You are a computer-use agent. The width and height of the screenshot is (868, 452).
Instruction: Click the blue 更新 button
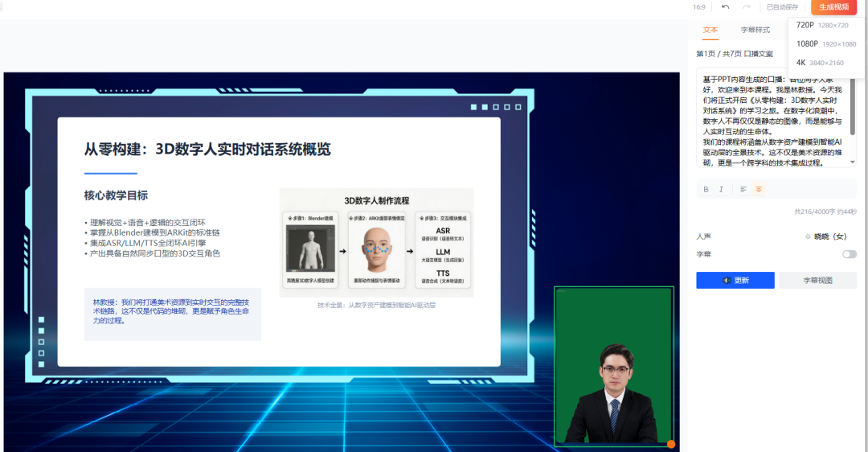point(735,280)
